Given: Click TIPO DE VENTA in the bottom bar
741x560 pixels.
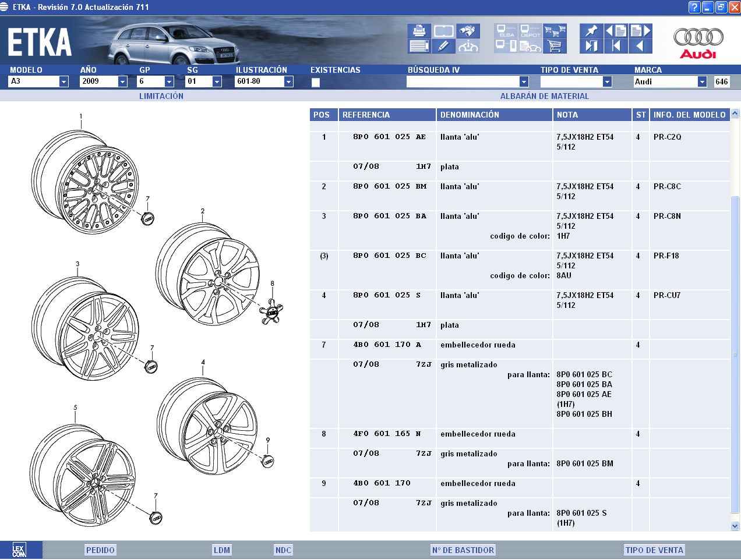Looking at the screenshot, I should (654, 550).
